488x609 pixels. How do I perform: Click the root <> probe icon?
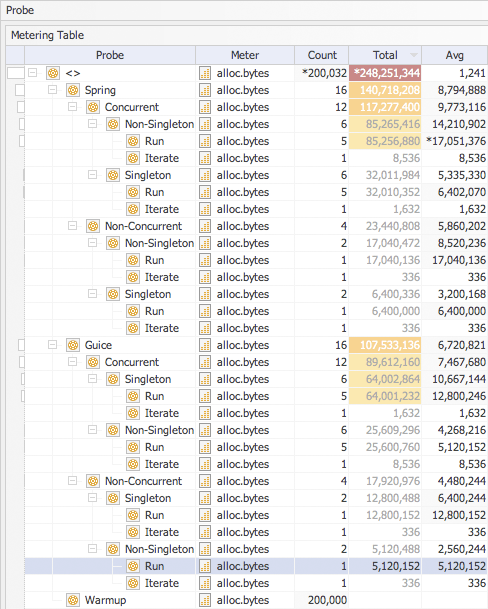[53, 73]
